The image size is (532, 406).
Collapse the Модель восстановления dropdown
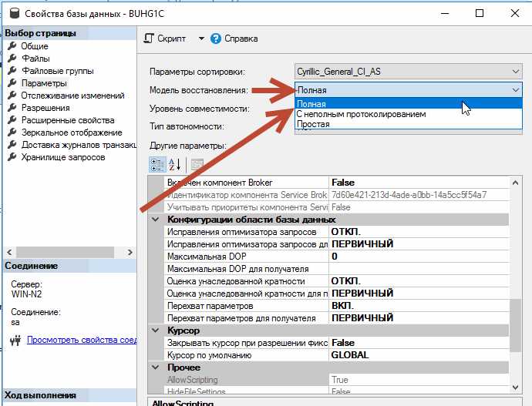[x=515, y=90]
